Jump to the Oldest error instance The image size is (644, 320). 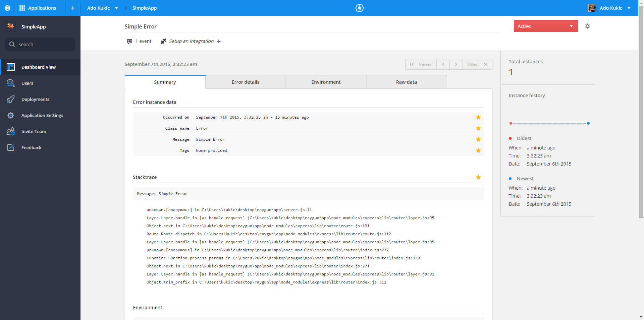point(477,64)
